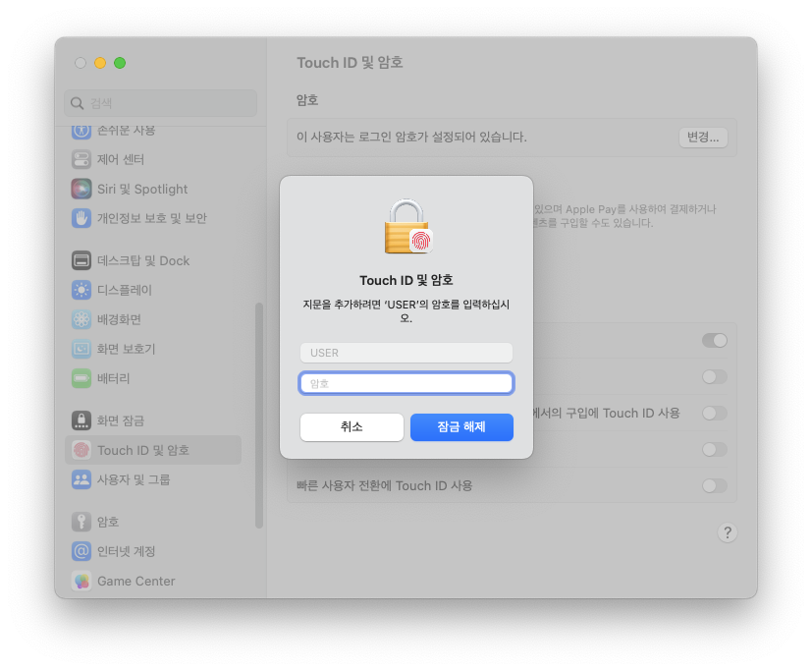Select the 배터리 icon

(x=81, y=378)
